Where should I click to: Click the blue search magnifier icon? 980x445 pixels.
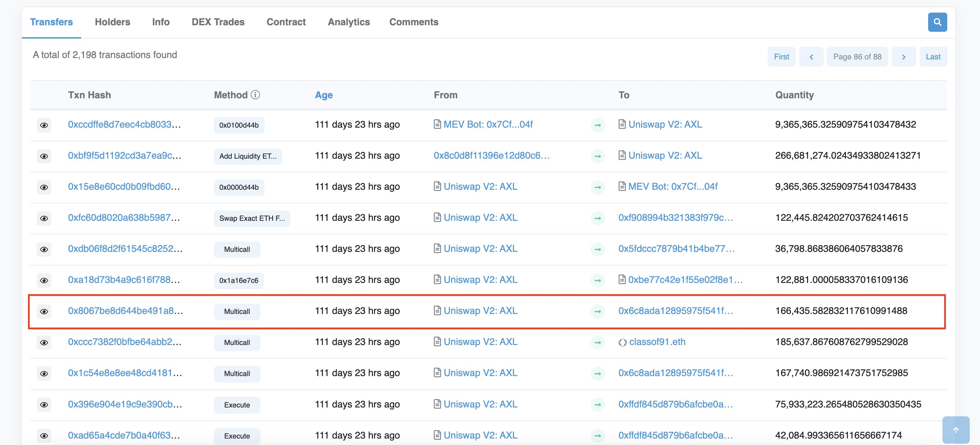point(937,22)
